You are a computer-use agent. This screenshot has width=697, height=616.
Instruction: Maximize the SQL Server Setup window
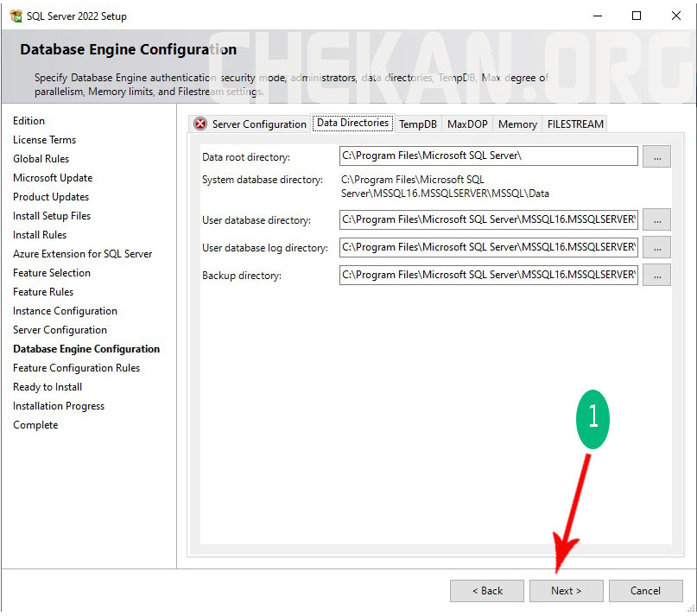[x=637, y=16]
